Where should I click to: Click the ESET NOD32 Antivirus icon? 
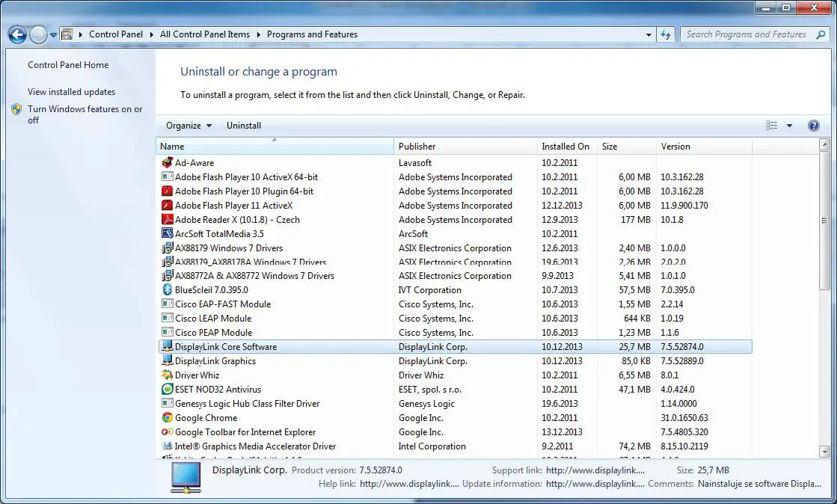(168, 390)
